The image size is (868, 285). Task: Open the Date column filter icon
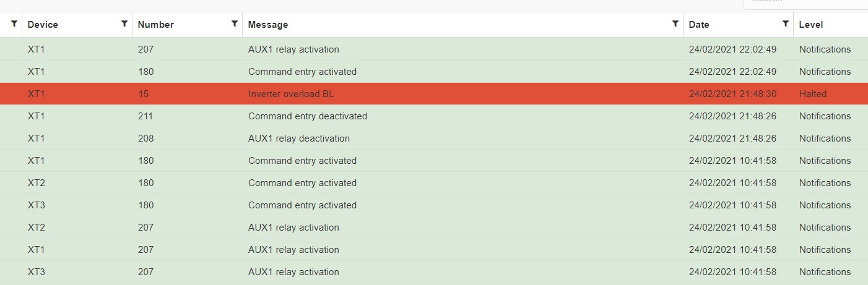(786, 24)
